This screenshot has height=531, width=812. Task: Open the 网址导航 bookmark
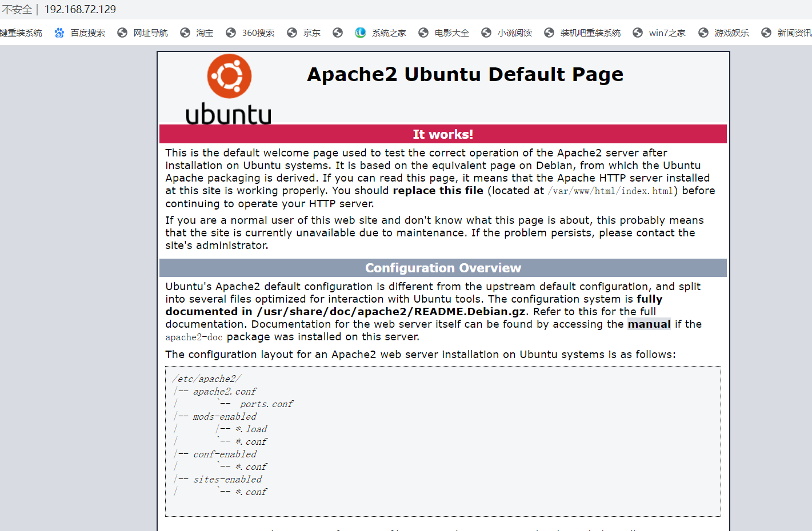tap(143, 33)
